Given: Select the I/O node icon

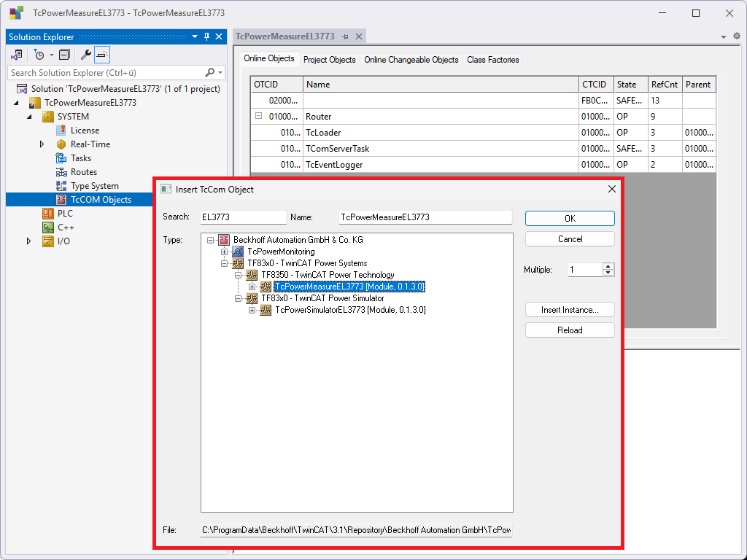Looking at the screenshot, I should 47,241.
